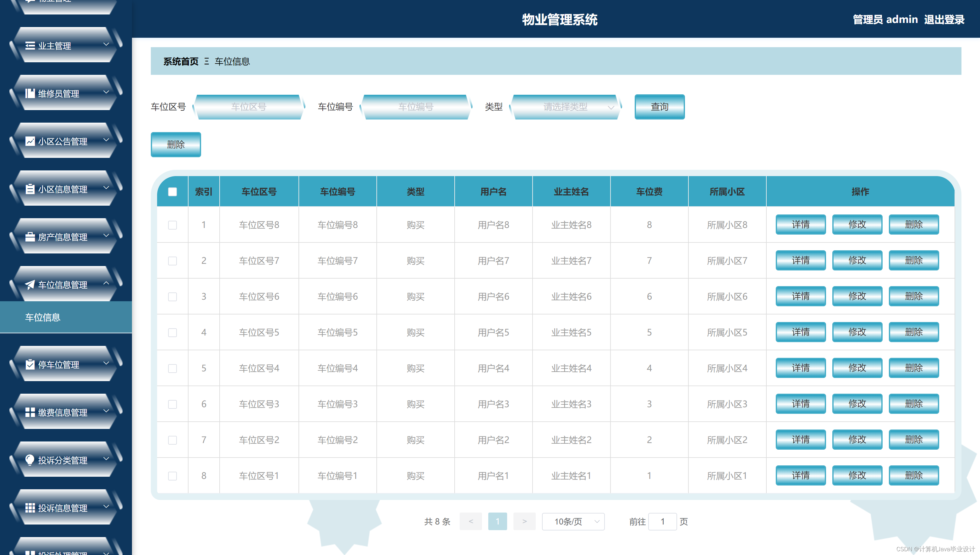Click the 业主管理 list icon in sidebar
This screenshot has width=980, height=555.
pyautogui.click(x=30, y=46)
